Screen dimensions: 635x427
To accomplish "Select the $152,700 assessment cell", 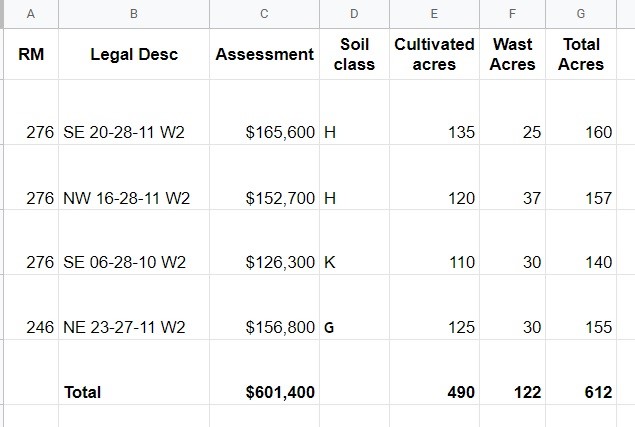I will point(264,177).
